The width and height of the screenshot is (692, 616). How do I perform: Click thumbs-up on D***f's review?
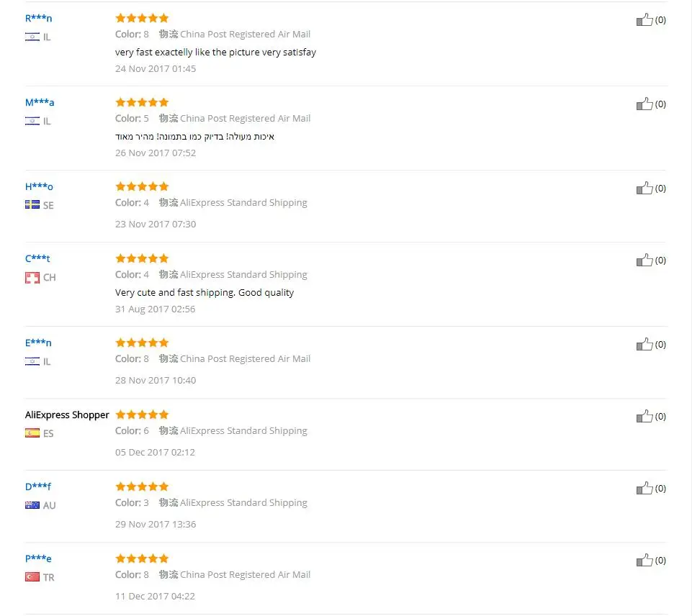[644, 489]
